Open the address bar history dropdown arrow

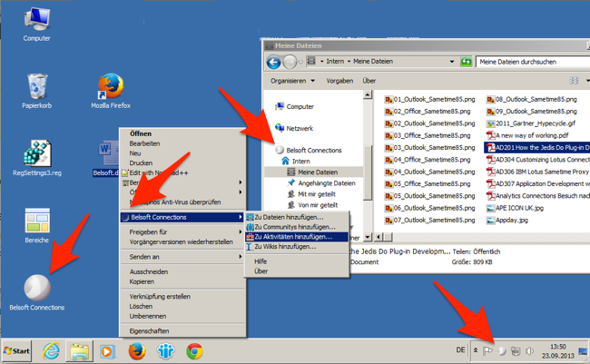tap(452, 62)
